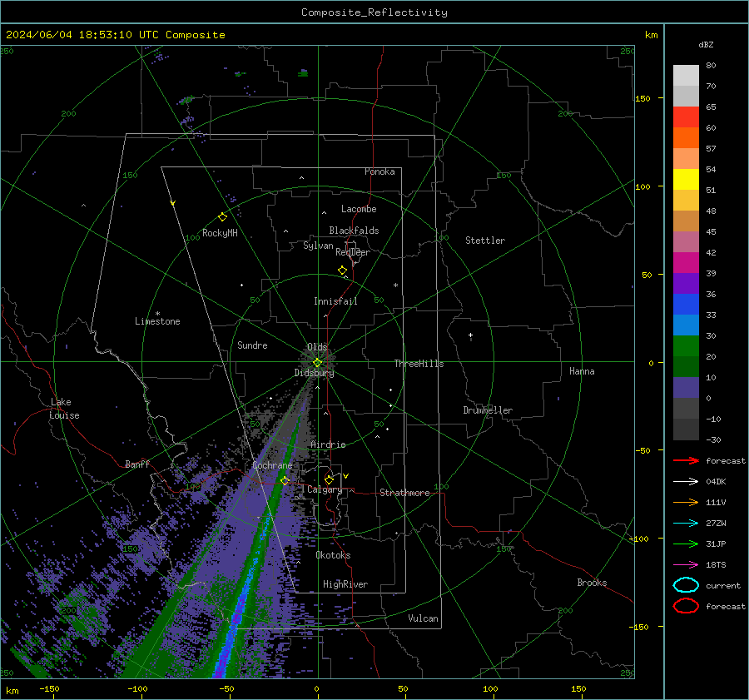Click the yellow radar-site diamond at Olds
The width and height of the screenshot is (749, 700).
click(317, 363)
